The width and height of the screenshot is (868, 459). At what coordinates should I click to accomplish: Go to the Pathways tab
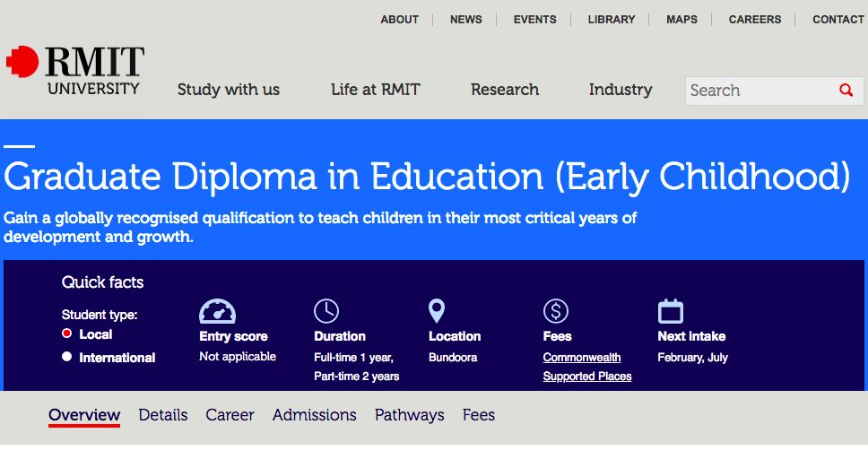tap(410, 415)
